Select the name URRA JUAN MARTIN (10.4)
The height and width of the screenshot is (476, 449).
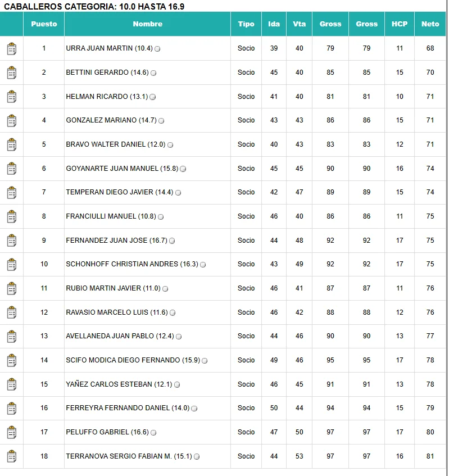coord(109,48)
